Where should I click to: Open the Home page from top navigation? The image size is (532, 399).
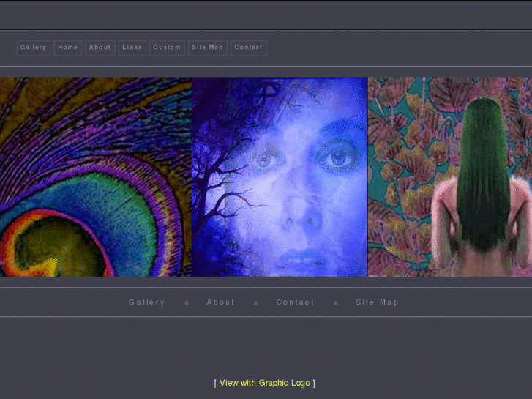click(67, 48)
